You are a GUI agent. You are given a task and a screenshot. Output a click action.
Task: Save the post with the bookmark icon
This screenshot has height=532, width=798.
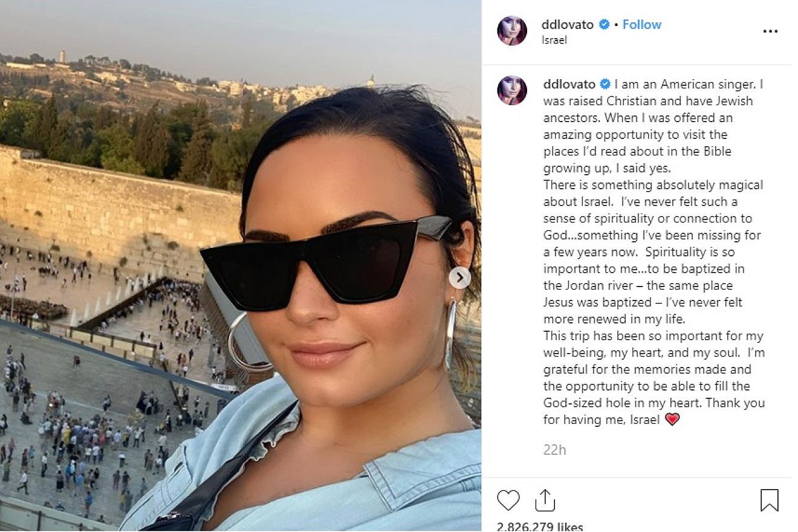769,500
